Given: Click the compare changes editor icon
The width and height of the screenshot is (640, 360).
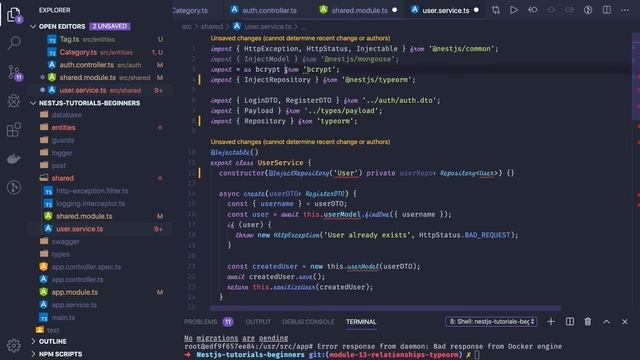Looking at the screenshot, I should pos(496,10).
